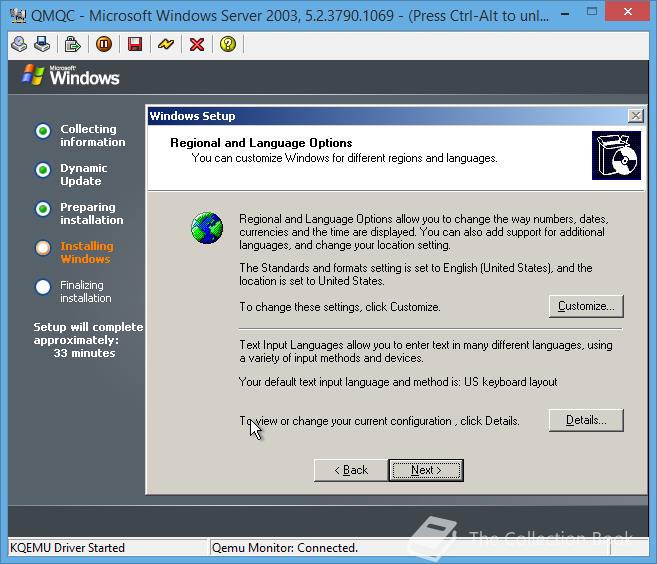
Task: Proceed with the Next button
Action: 426,470
